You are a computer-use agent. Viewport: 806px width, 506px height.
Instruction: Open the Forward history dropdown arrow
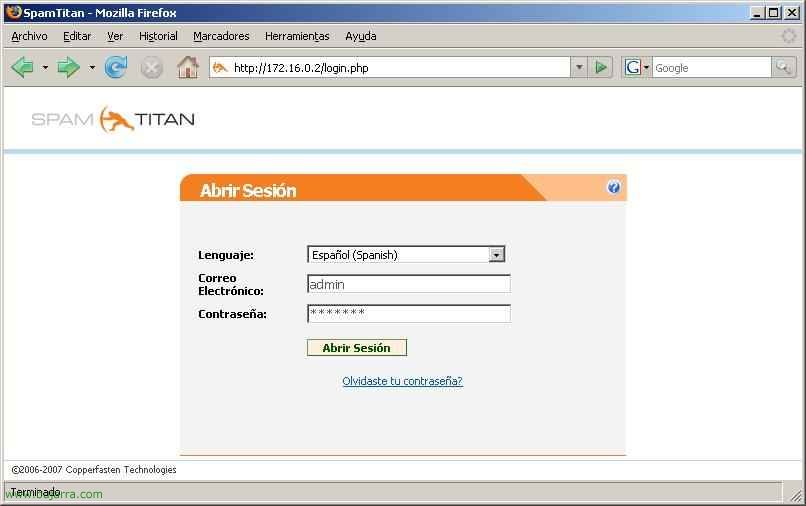pos(92,67)
